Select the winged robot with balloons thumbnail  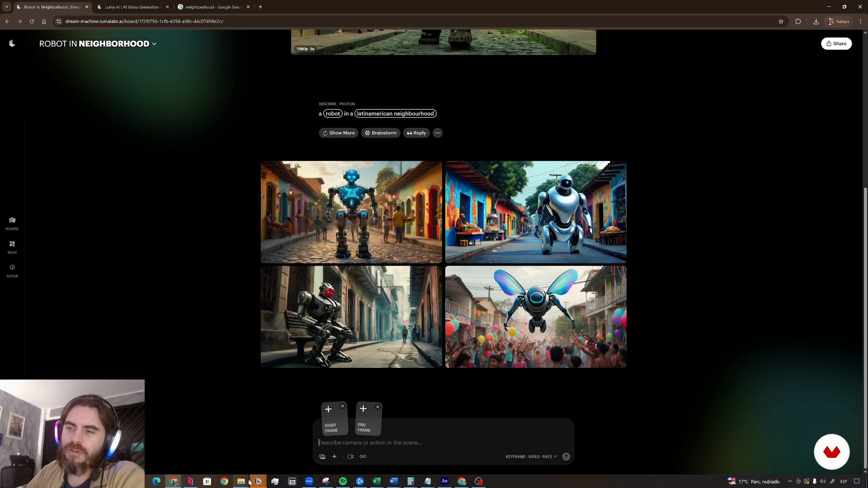click(x=536, y=317)
